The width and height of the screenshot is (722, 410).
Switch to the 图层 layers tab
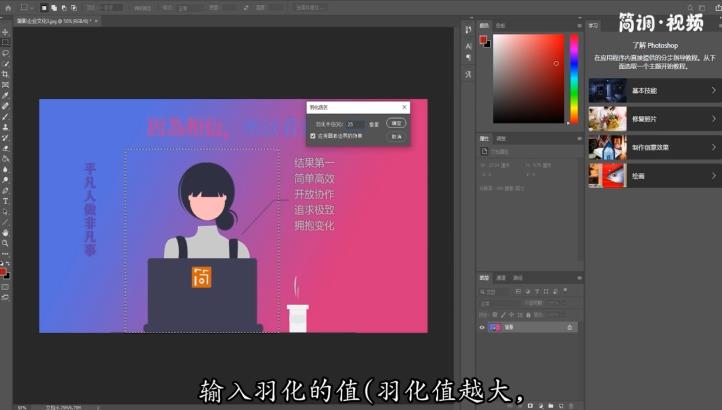click(x=484, y=277)
